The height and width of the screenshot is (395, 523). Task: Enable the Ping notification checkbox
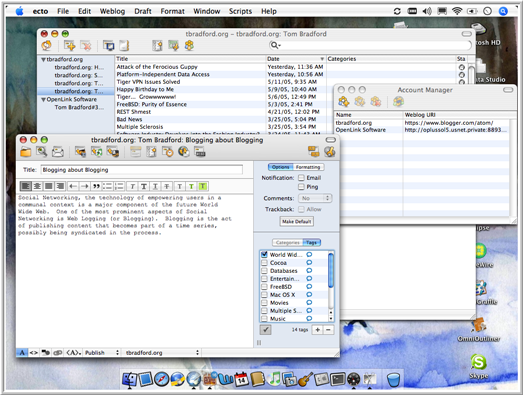coord(301,186)
